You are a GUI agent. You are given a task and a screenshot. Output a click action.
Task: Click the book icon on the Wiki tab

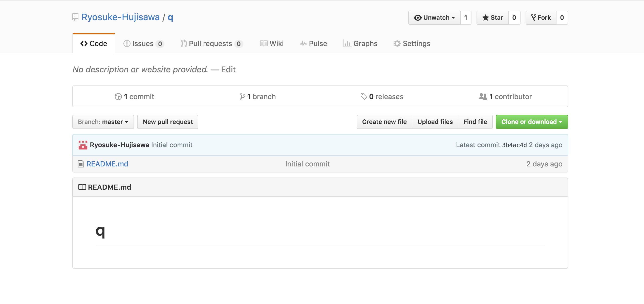(x=264, y=44)
